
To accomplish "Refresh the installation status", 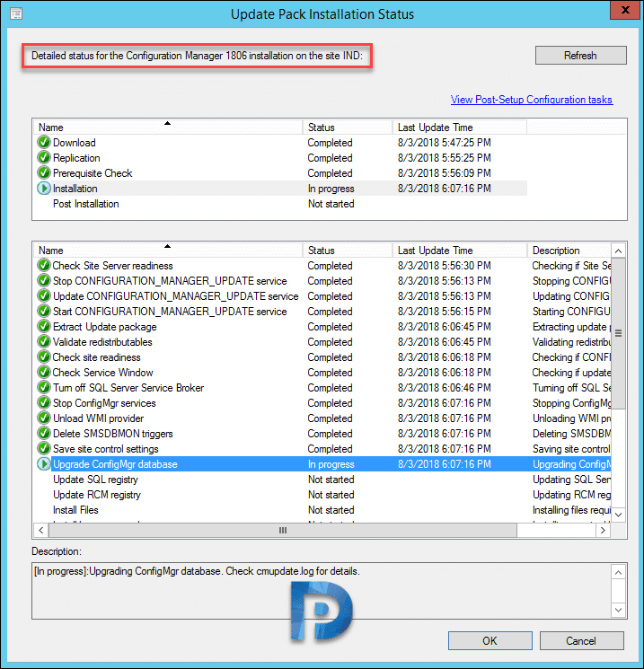I will tap(581, 56).
